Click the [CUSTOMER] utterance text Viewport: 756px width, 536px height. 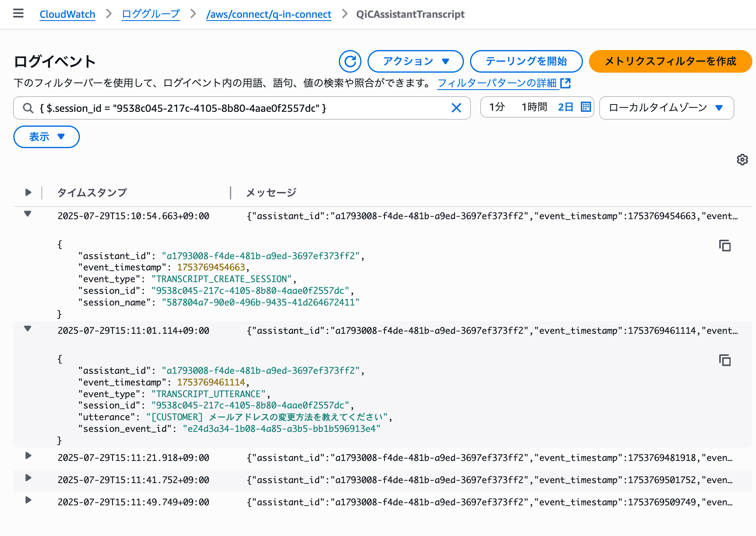pos(267,417)
